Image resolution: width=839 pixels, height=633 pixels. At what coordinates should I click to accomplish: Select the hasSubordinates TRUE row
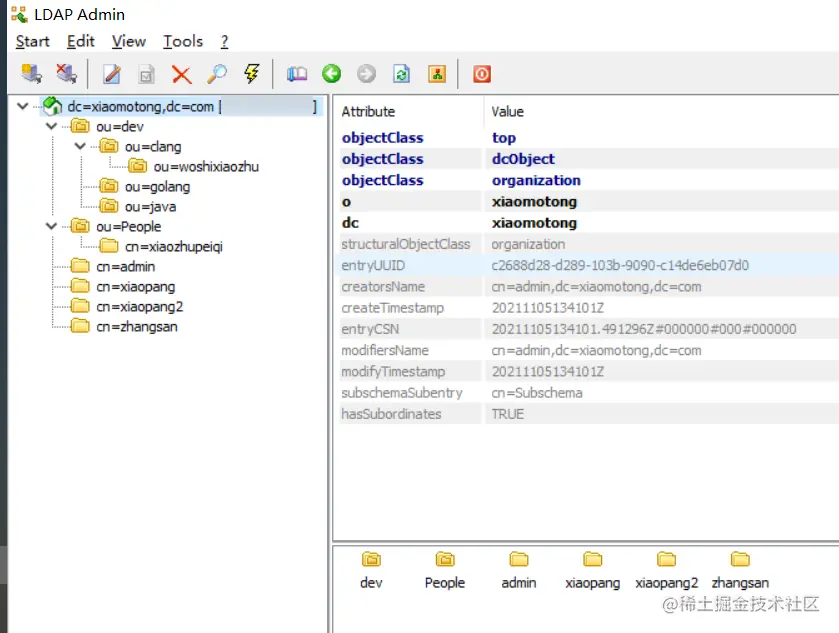[589, 414]
